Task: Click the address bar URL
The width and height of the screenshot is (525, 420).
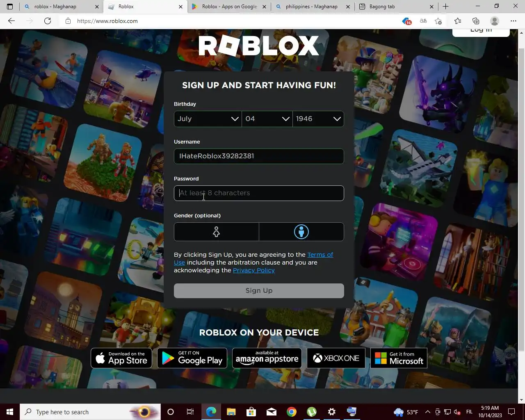Action: tap(107, 21)
